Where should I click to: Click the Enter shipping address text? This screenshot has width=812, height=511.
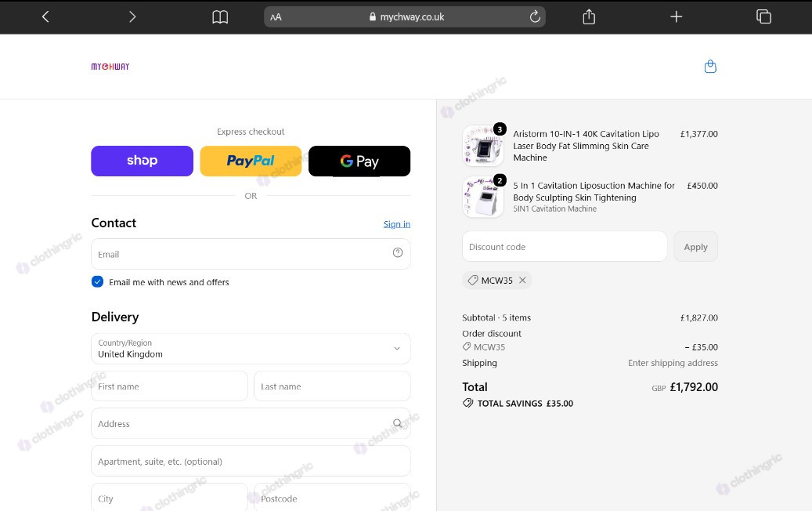click(673, 363)
